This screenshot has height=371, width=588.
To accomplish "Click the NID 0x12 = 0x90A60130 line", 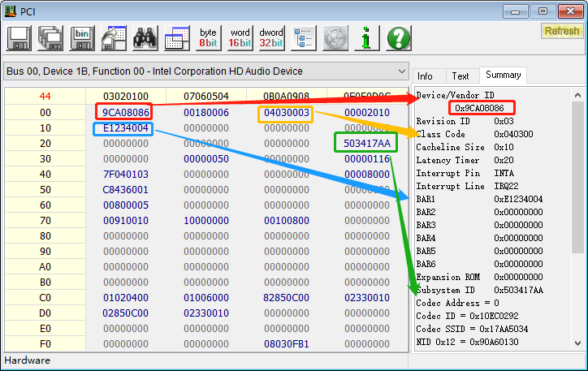I will (467, 342).
